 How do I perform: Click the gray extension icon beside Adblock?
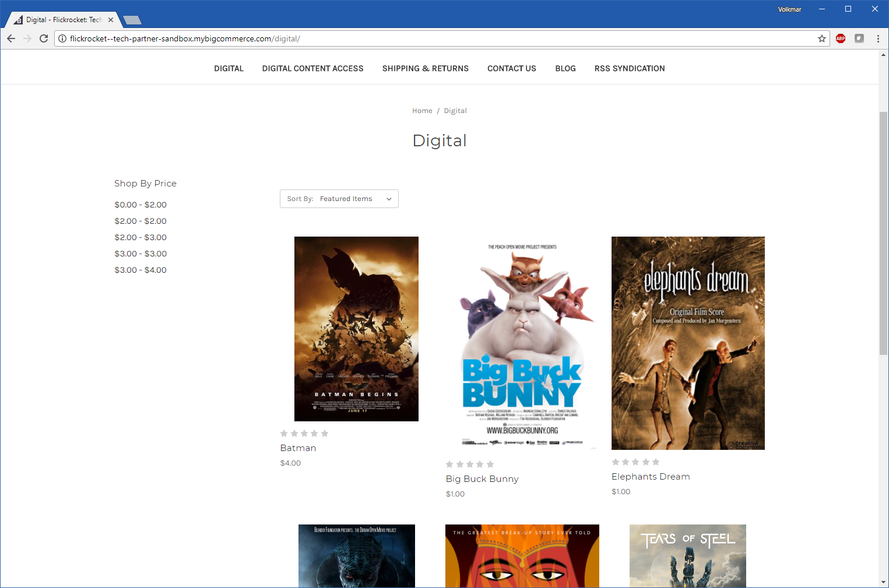pos(859,38)
